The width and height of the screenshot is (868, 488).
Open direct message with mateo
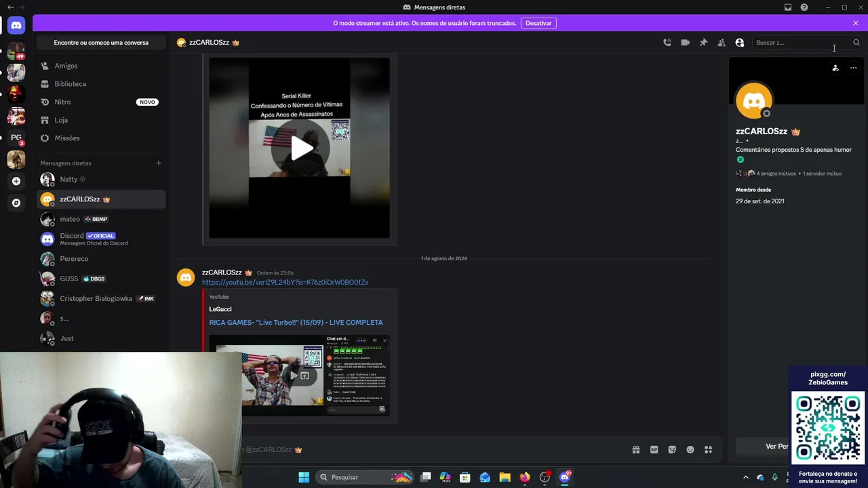(101, 219)
